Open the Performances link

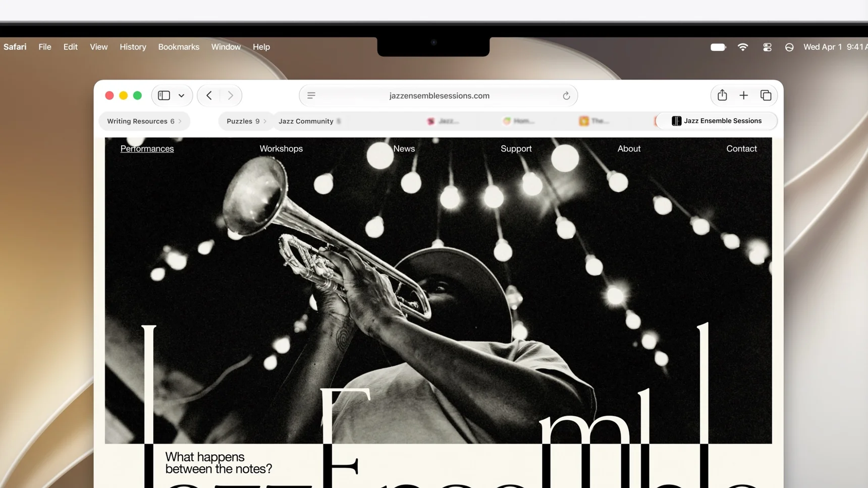click(x=147, y=148)
